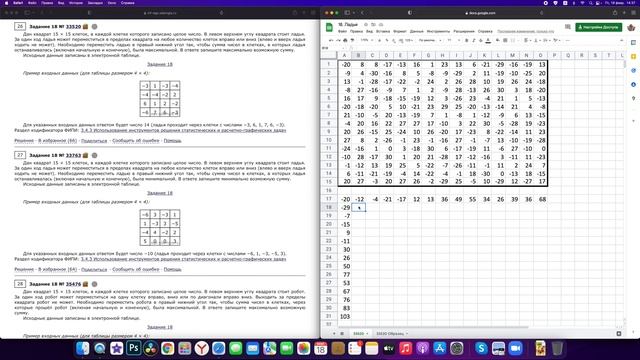Open Yandex Browser from the Dock
640x360 pixels.
pyautogui.click(x=202, y=348)
